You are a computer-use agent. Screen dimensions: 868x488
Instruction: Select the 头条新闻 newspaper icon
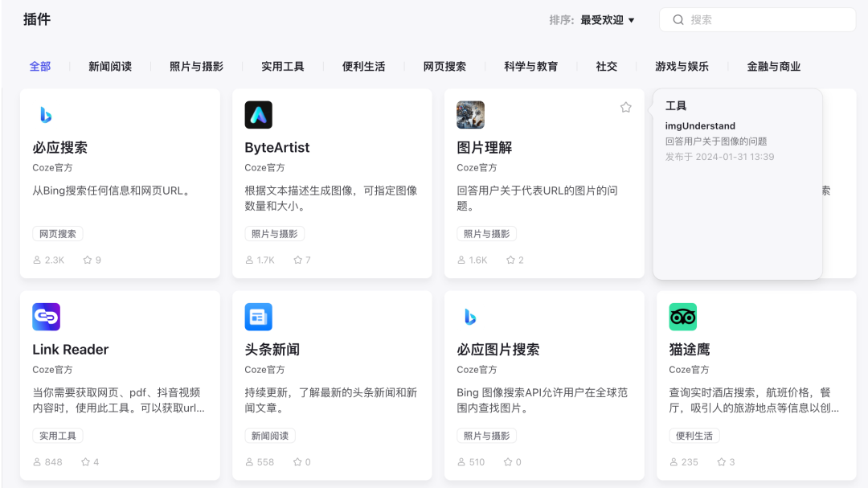click(258, 317)
